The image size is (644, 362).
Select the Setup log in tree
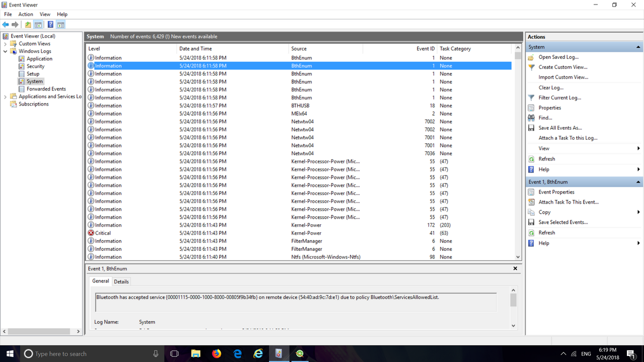(x=33, y=74)
